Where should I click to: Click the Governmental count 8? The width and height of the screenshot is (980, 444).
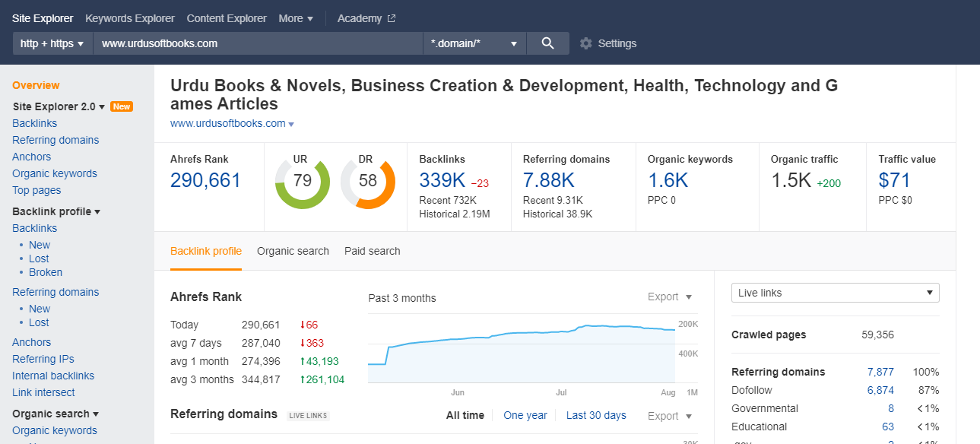coord(891,408)
